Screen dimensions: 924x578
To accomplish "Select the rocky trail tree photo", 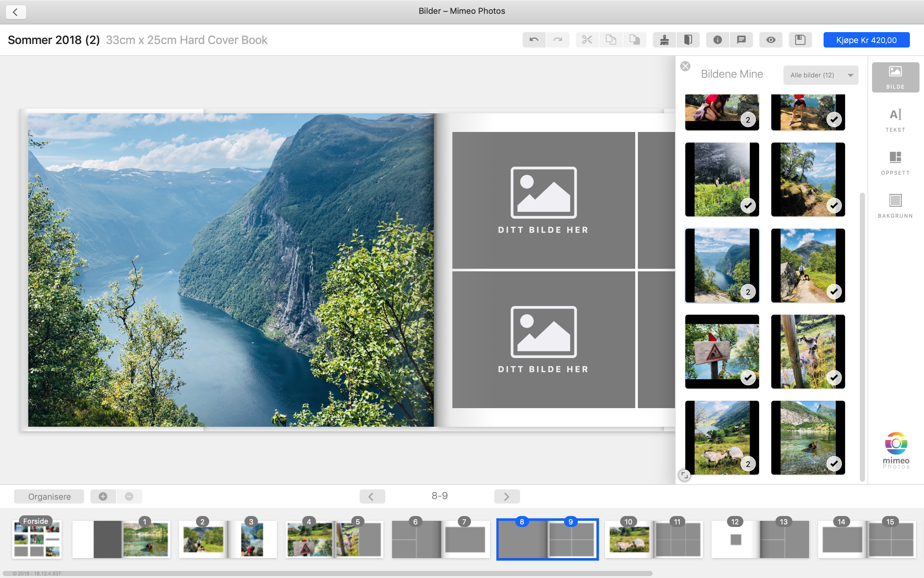I will point(808,179).
